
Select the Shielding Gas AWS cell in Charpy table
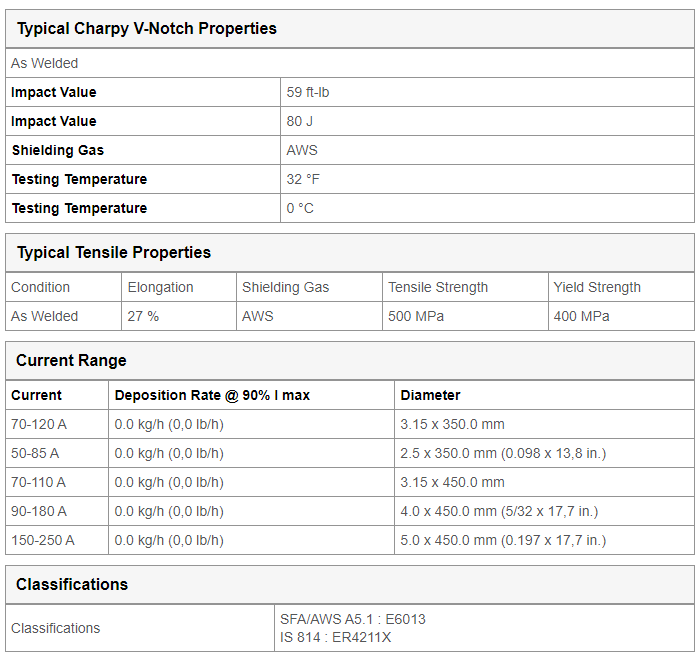tap(487, 150)
